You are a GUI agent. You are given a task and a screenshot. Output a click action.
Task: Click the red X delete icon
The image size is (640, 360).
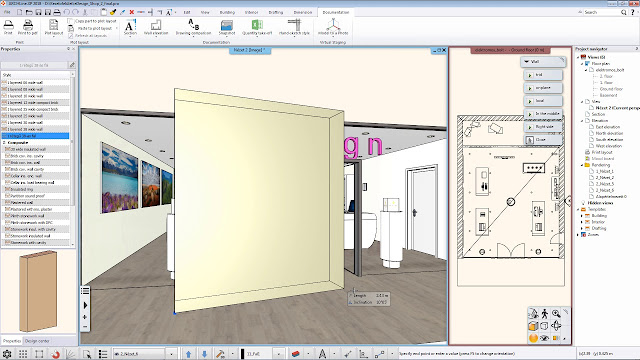point(131,12)
